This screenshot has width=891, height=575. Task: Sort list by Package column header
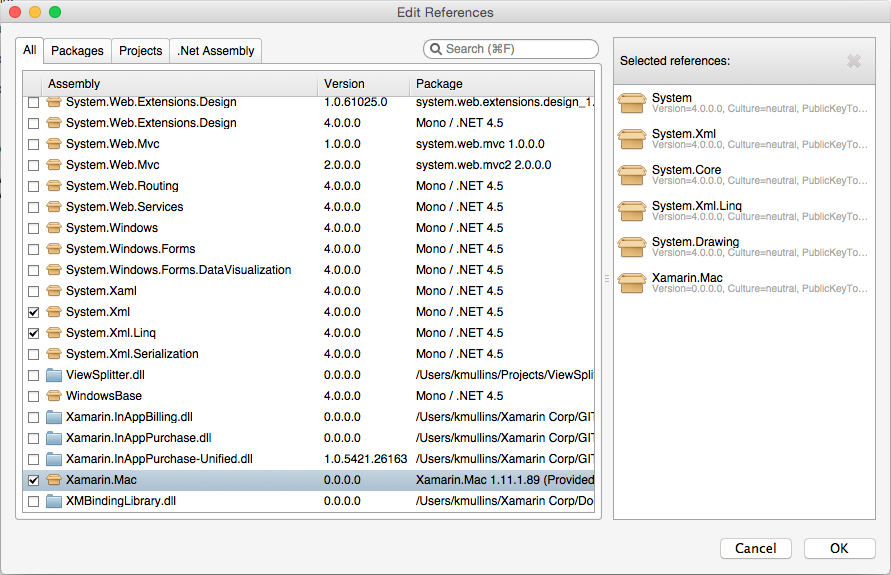click(502, 84)
